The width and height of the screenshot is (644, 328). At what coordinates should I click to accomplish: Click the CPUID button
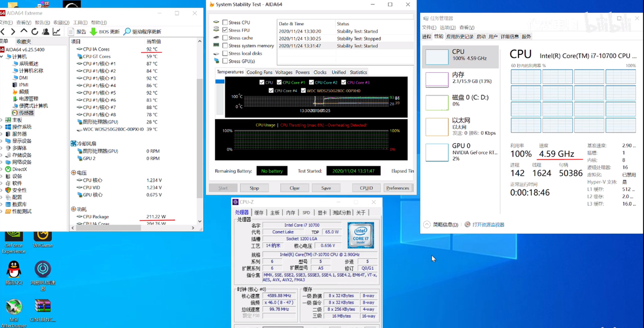366,188
